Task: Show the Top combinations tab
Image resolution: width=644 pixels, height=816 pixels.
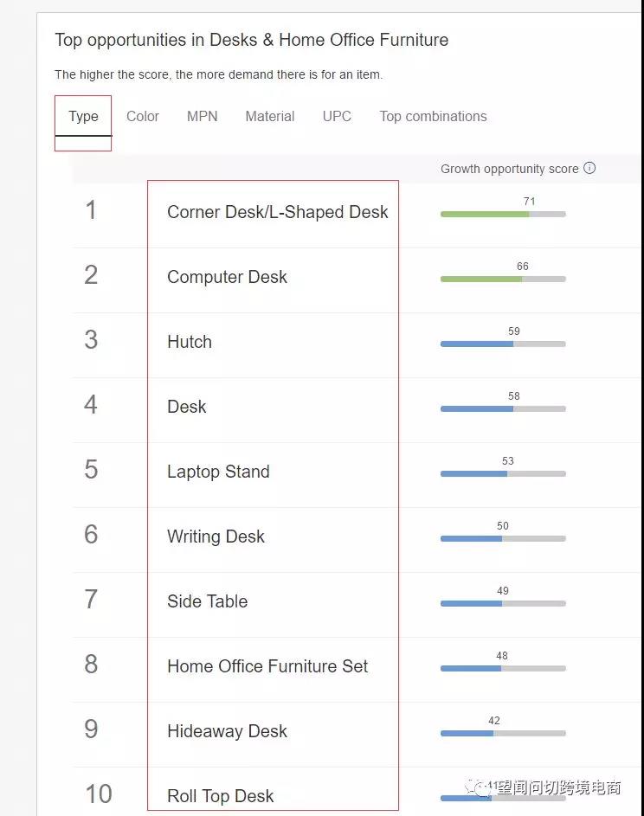Action: pyautogui.click(x=433, y=117)
